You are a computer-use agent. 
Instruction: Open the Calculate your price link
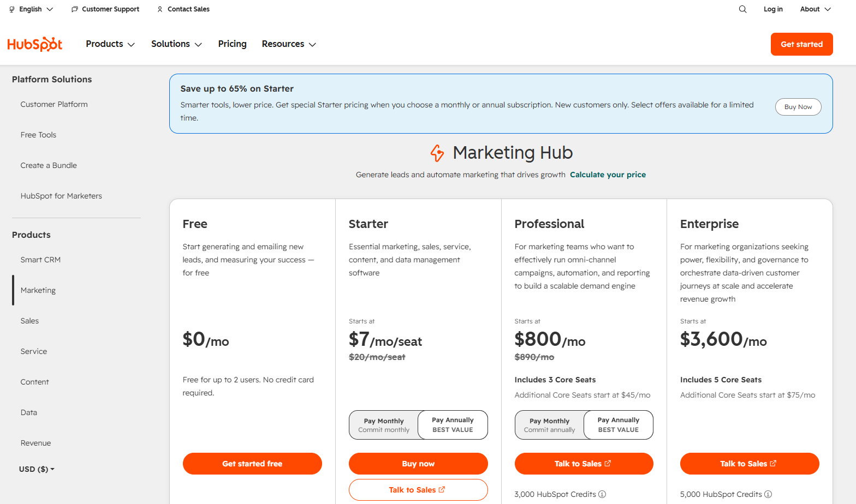tap(608, 175)
